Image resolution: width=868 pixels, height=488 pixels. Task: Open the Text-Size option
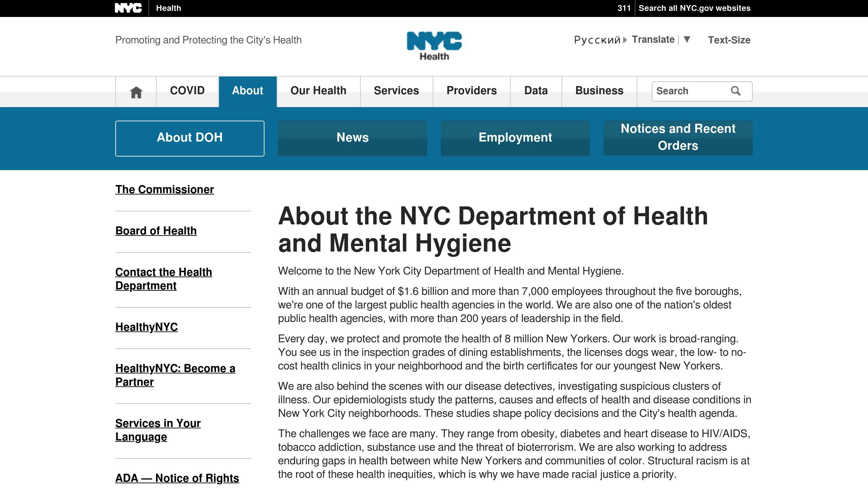click(729, 40)
